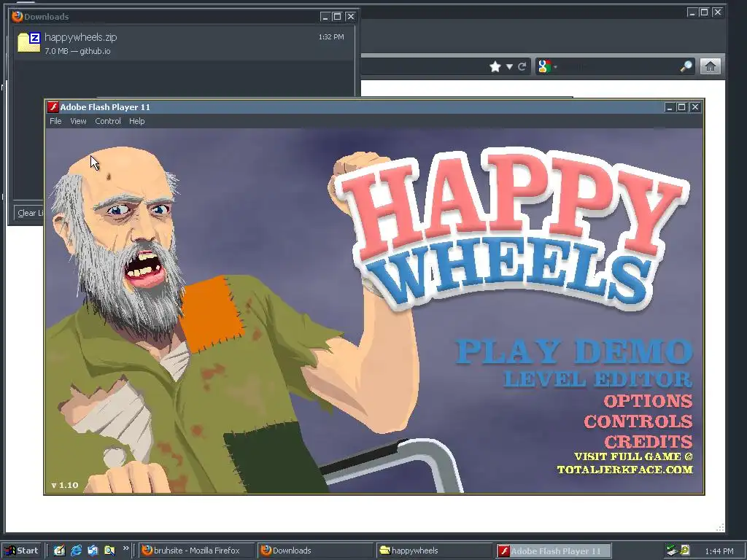This screenshot has height=560, width=747.
Task: View the game CONTROLS
Action: tap(638, 421)
